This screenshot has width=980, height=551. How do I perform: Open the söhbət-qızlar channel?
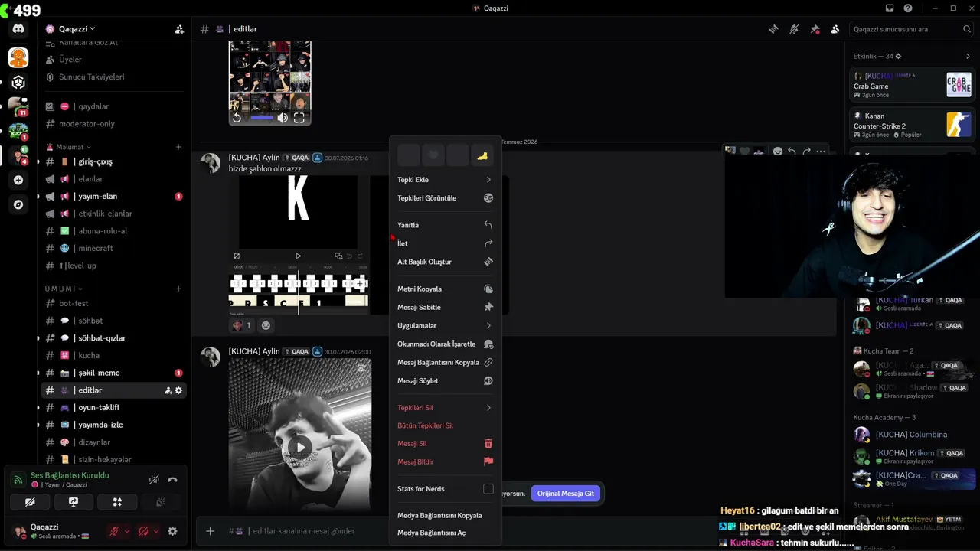click(113, 338)
